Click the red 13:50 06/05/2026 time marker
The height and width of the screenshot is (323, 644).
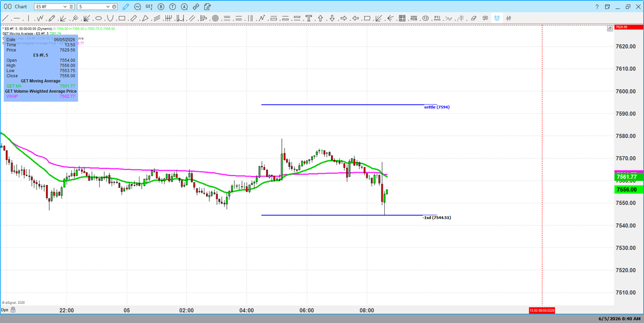pyautogui.click(x=543, y=311)
